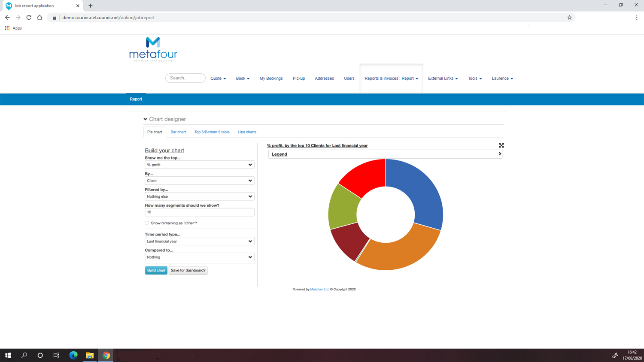Open the Laurence user menu

click(502, 78)
